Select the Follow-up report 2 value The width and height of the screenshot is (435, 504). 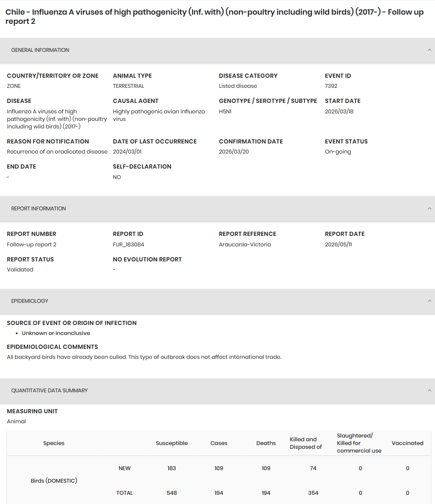[x=32, y=245]
